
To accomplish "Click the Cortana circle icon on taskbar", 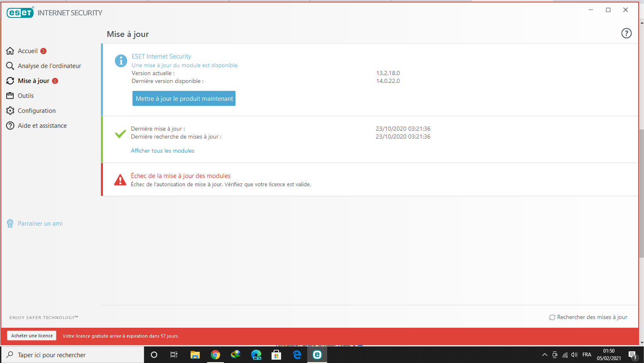I will coord(154,355).
